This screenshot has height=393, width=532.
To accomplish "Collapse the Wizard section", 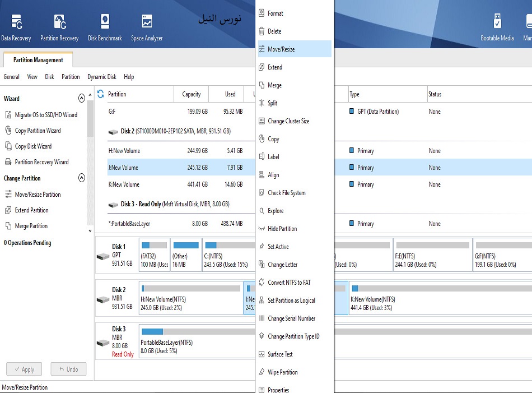I will [x=82, y=98].
